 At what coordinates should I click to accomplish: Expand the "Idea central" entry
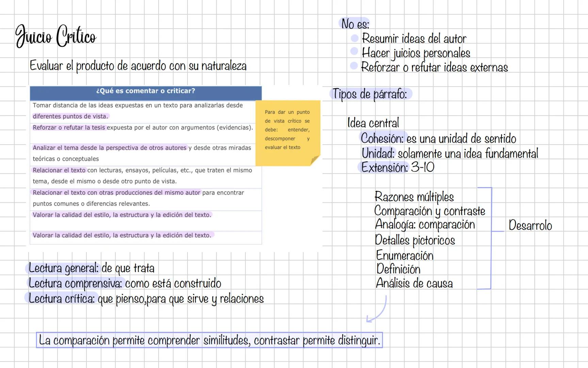pyautogui.click(x=373, y=123)
